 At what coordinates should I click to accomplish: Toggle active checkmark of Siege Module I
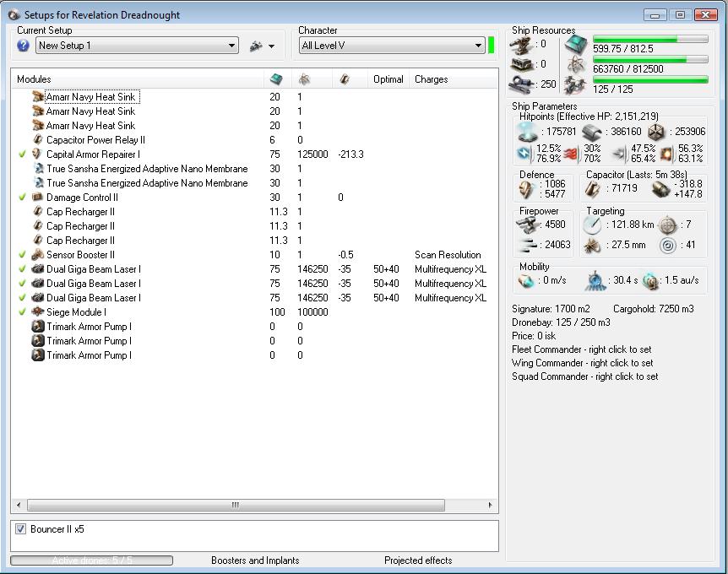click(x=22, y=312)
